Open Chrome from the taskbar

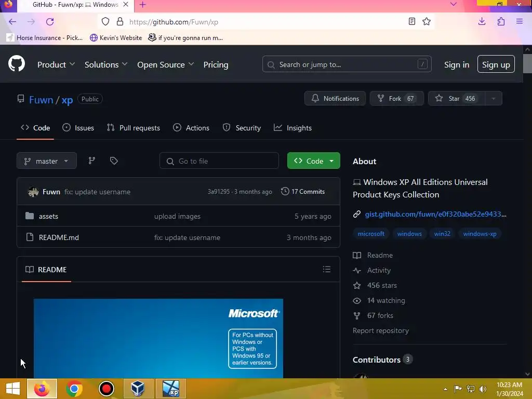pyautogui.click(x=74, y=389)
